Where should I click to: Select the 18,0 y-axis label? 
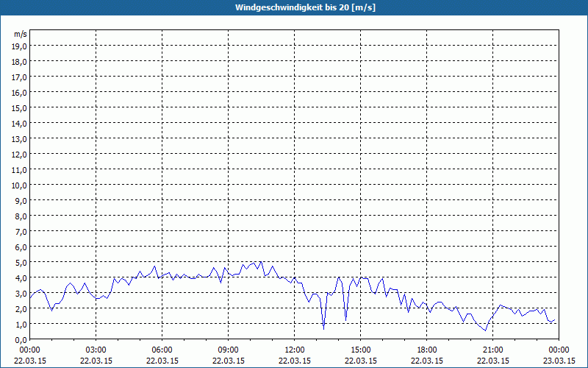click(19, 62)
